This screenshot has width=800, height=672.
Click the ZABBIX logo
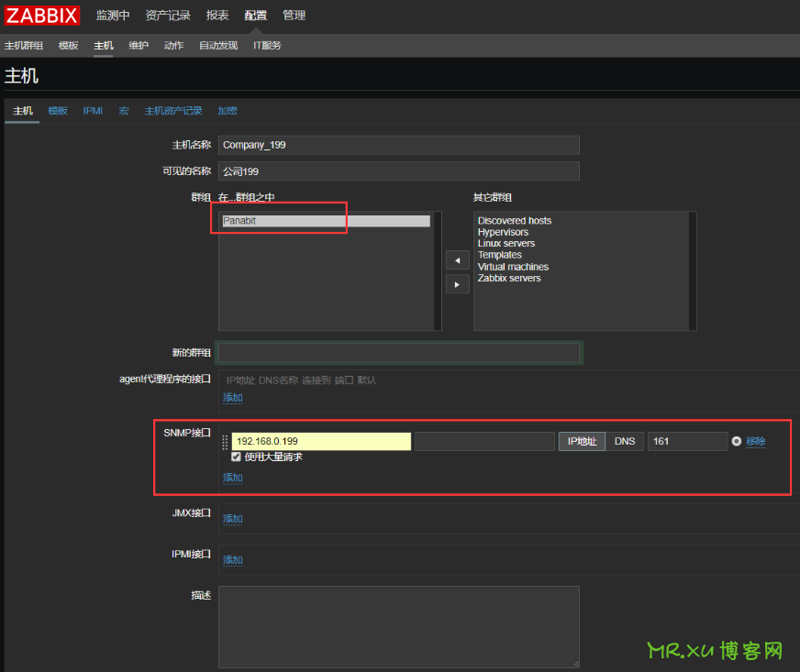(42, 16)
